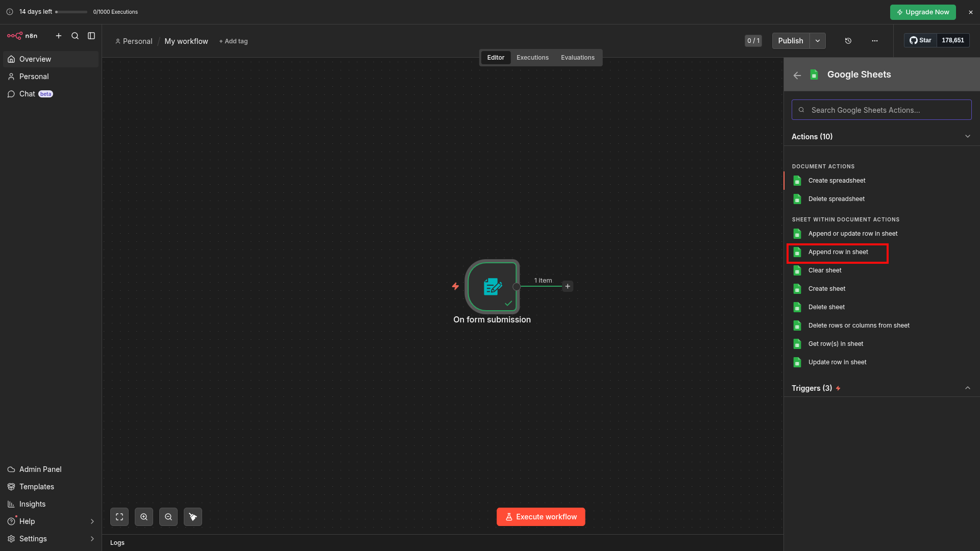The height and width of the screenshot is (551, 980).
Task: Collapse the Actions (10) section
Action: [x=968, y=136]
